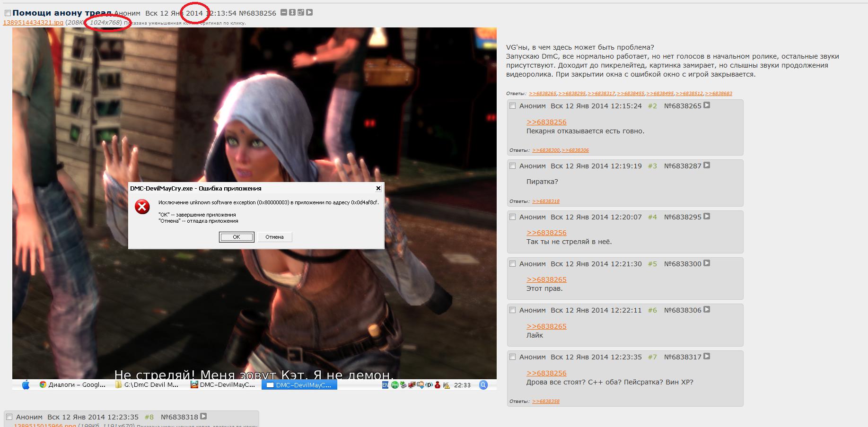Click the arrow icon beside №6838300
The image size is (868, 427).
(x=707, y=263)
